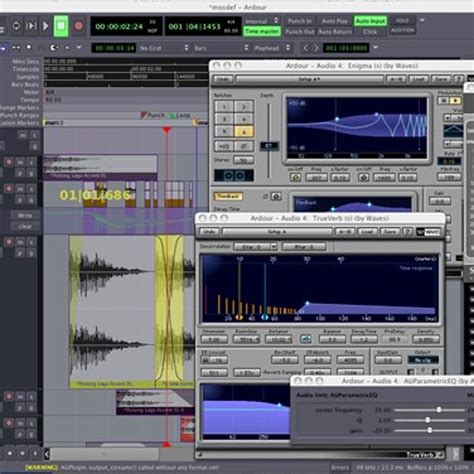Toggle the Punch In button
Screen dimensions: 474x474
299,21
